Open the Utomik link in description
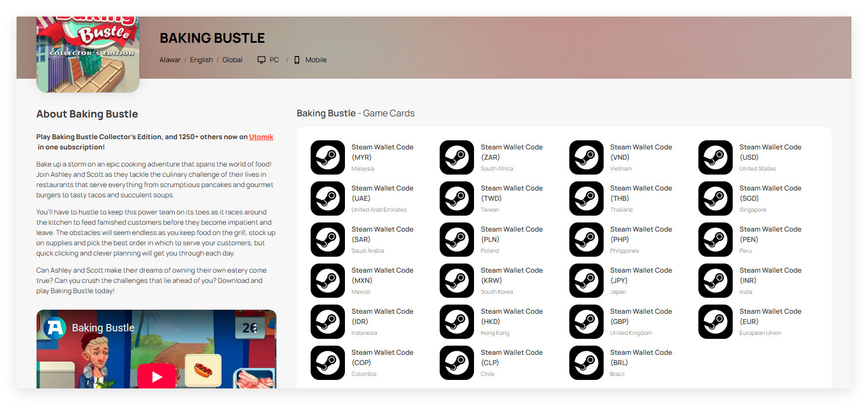868x405 pixels. pos(261,137)
